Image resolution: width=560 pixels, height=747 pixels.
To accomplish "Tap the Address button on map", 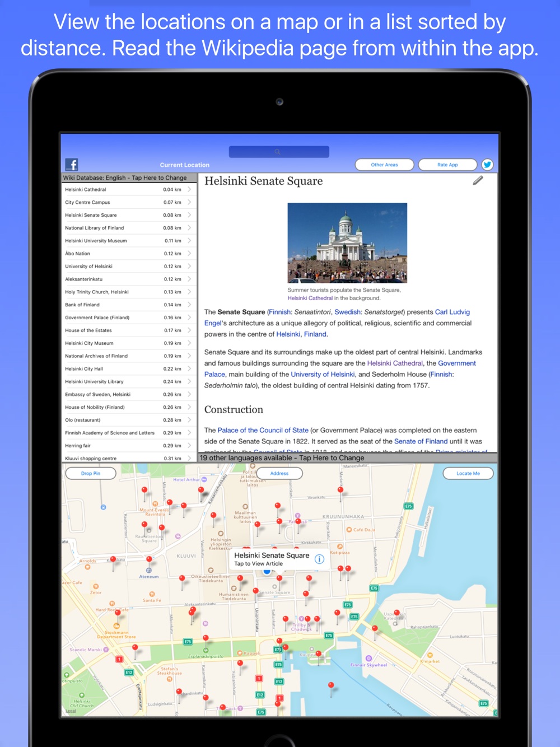I will tap(279, 473).
